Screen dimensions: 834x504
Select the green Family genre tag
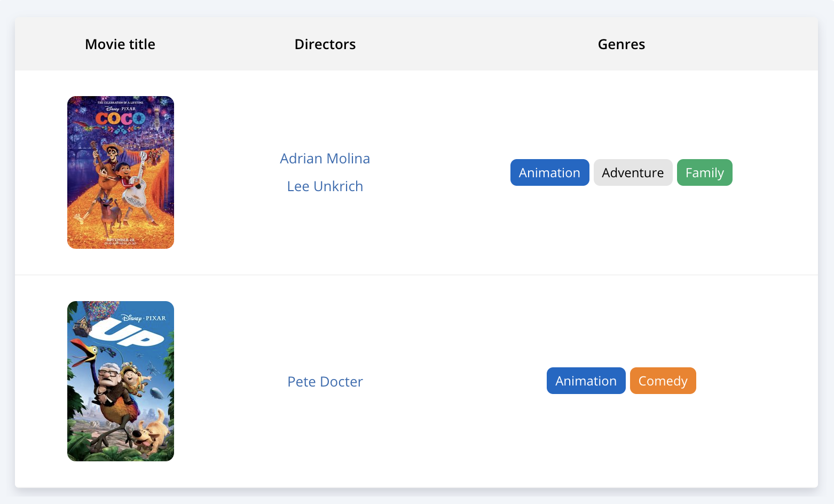pyautogui.click(x=704, y=172)
